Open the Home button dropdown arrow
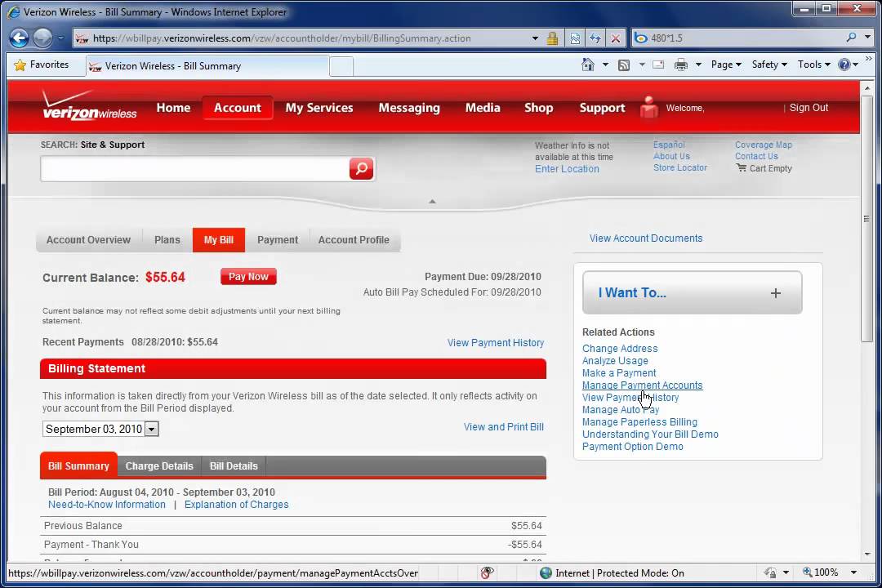This screenshot has height=588, width=882. coord(605,65)
